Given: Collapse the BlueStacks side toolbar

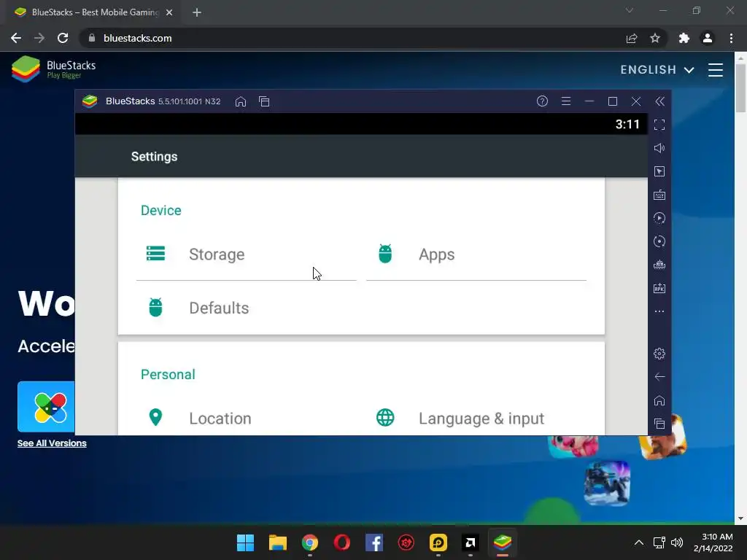Looking at the screenshot, I should [x=659, y=101].
